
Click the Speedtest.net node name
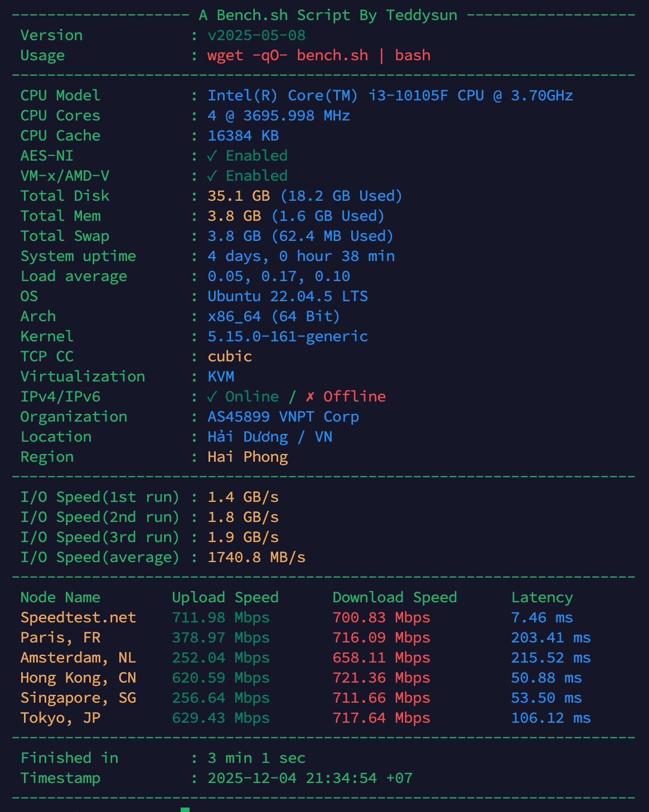(78, 617)
